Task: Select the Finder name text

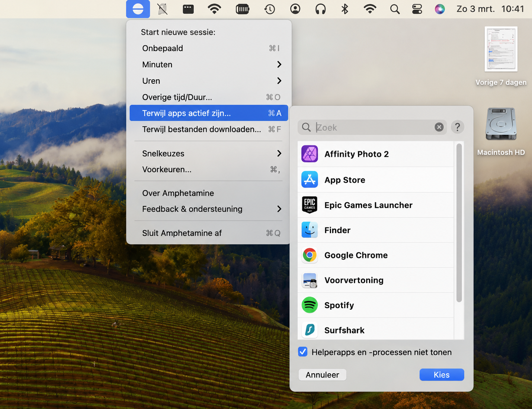Action: 337,230
